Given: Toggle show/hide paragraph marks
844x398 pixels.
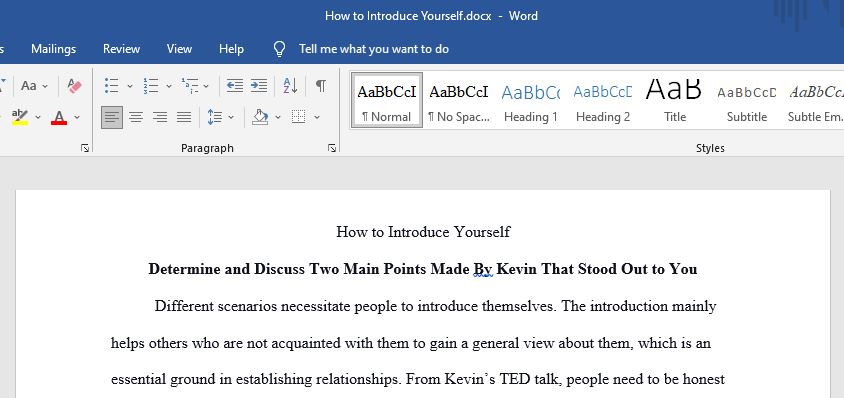Looking at the screenshot, I should 321,86.
